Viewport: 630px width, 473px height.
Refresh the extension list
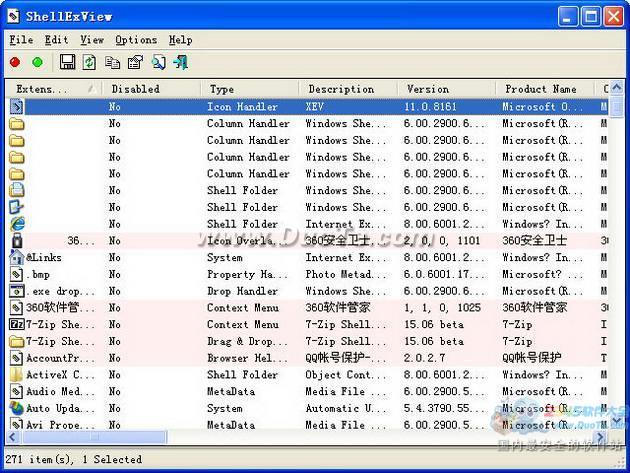click(89, 62)
